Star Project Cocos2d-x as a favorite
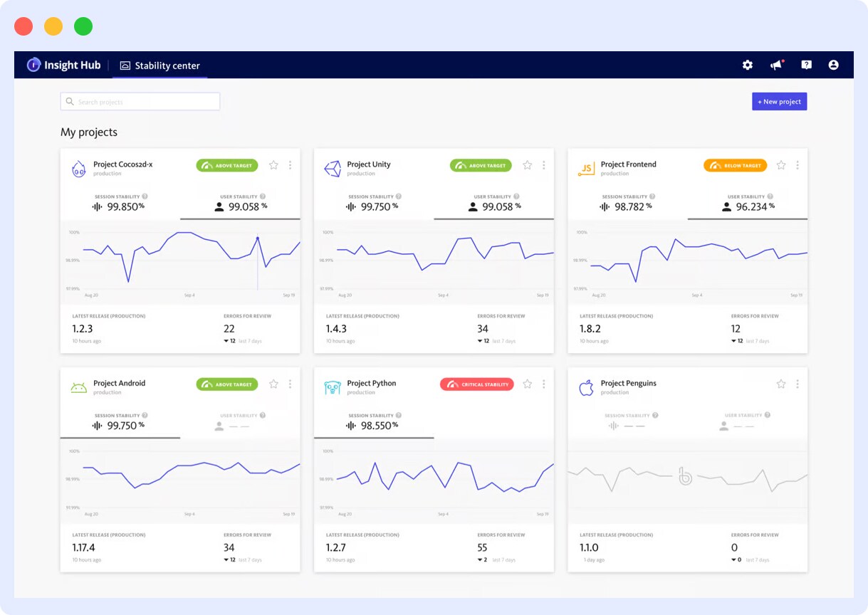 [x=273, y=164]
